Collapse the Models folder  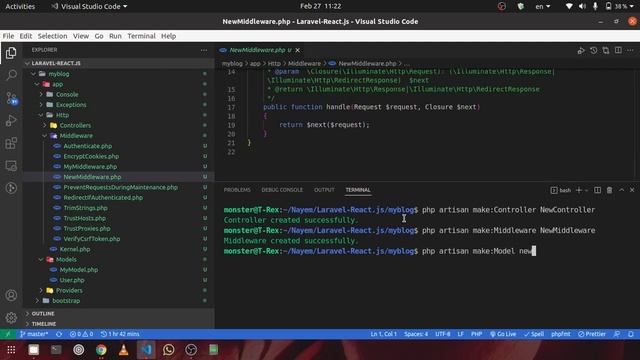coord(118,259)
